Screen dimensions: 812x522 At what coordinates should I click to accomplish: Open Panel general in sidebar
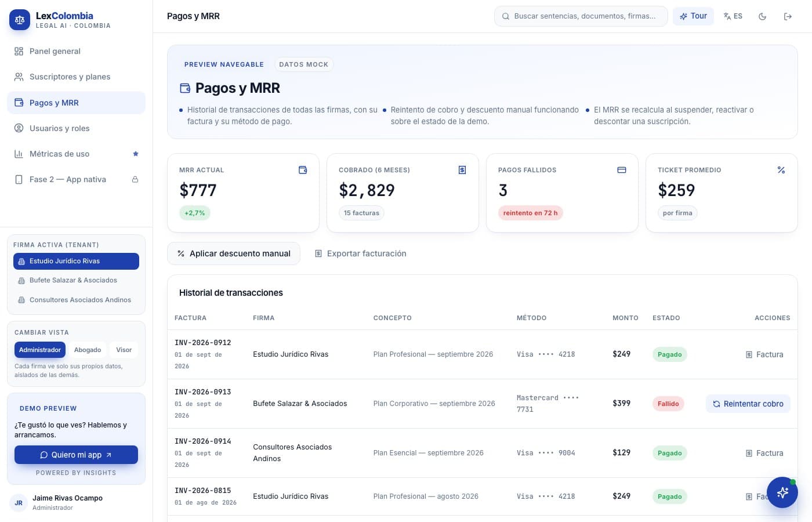76,51
